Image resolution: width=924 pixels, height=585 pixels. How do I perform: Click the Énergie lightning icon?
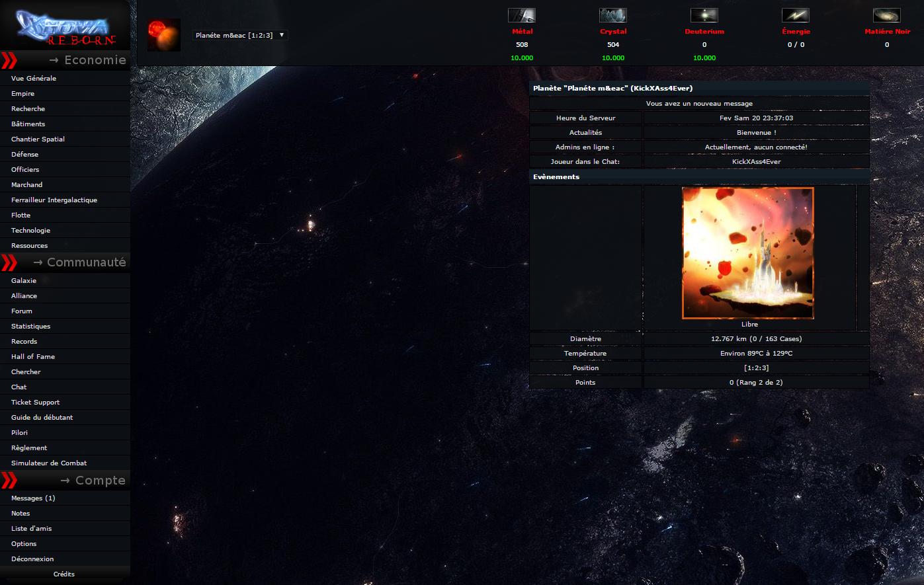[x=795, y=14]
